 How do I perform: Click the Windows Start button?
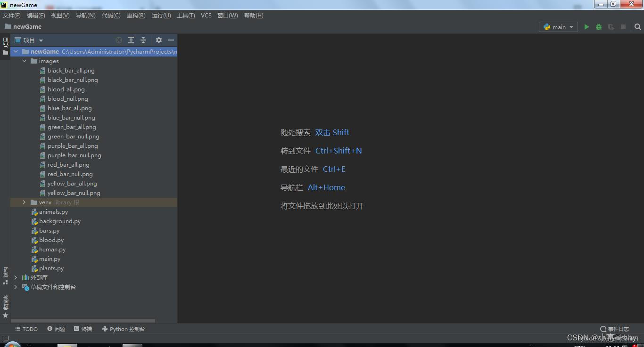[12, 345]
